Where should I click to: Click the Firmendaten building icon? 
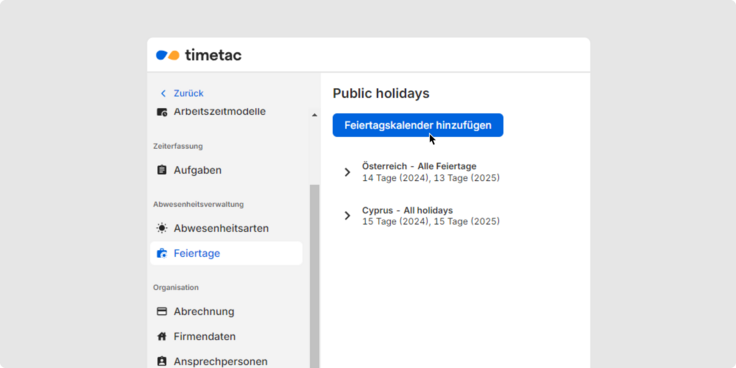[162, 337]
